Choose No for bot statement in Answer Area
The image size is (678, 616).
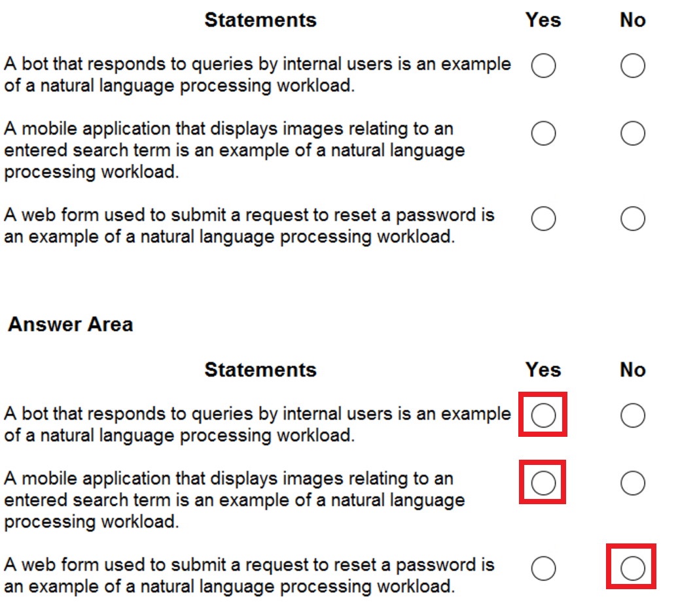[633, 415]
